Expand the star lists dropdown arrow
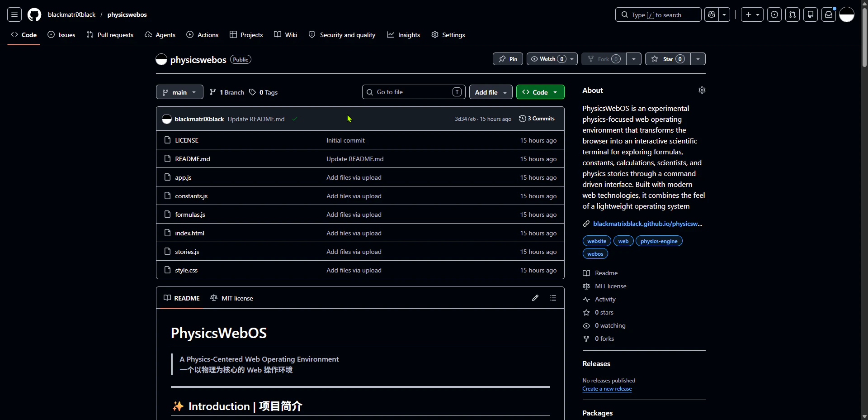This screenshot has height=420, width=868. (x=698, y=59)
